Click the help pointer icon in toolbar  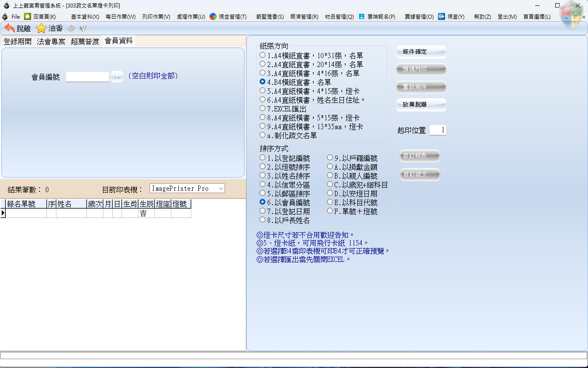[x=83, y=28]
